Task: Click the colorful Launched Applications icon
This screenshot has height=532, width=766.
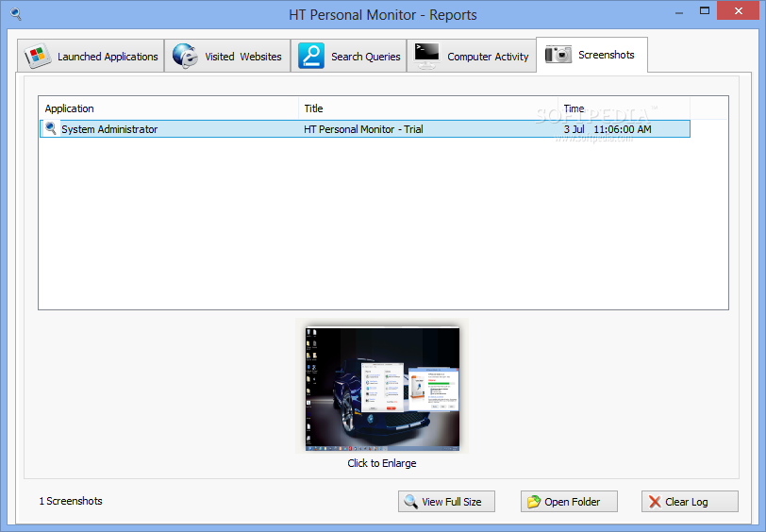Action: click(38, 57)
